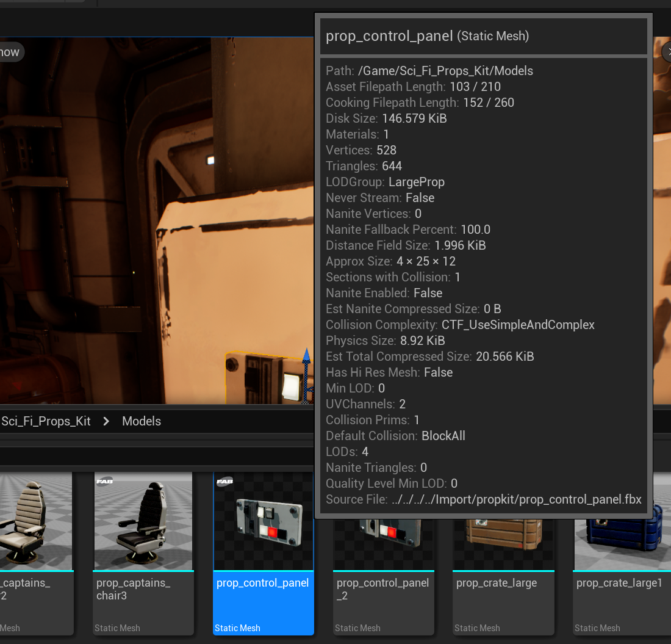Select the prop_control_panel asset thumbnail
Screen dimensions: 671x644
coord(263,522)
